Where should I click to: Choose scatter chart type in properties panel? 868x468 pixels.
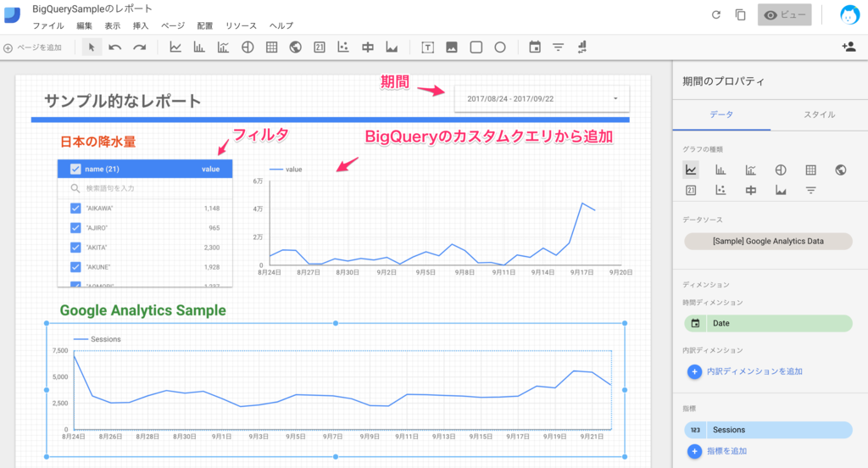721,191
